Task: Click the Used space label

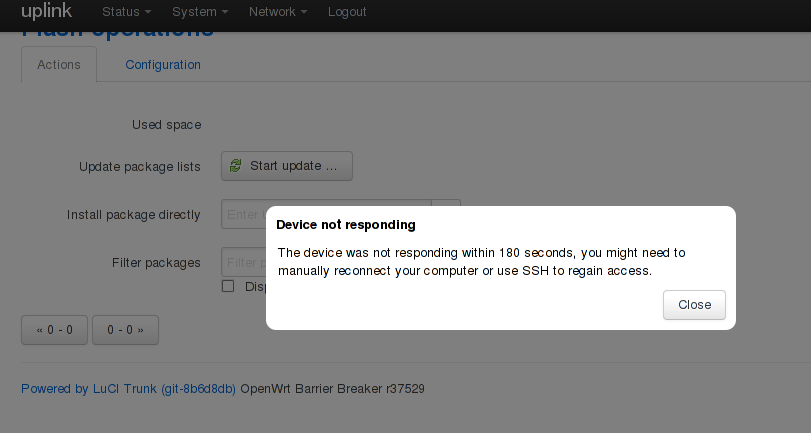Action: tap(167, 125)
